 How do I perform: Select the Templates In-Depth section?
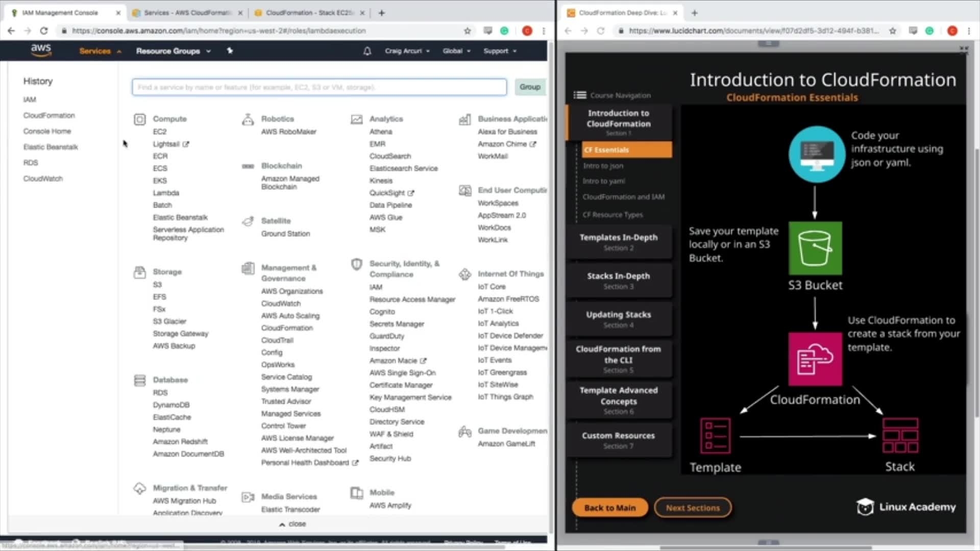click(x=618, y=242)
